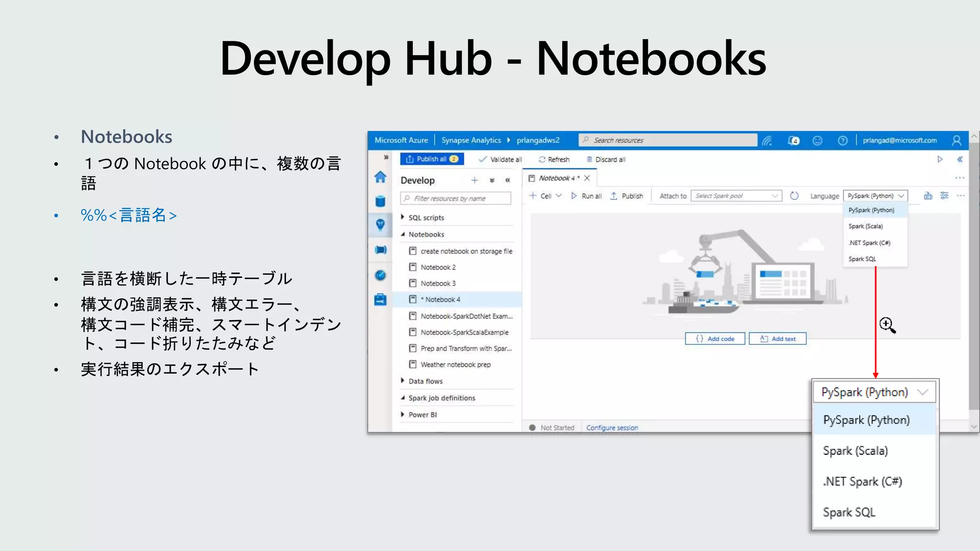The height and width of the screenshot is (551, 980).
Task: Open Notebook-SparkDotNet Exam... item
Action: [x=460, y=316]
